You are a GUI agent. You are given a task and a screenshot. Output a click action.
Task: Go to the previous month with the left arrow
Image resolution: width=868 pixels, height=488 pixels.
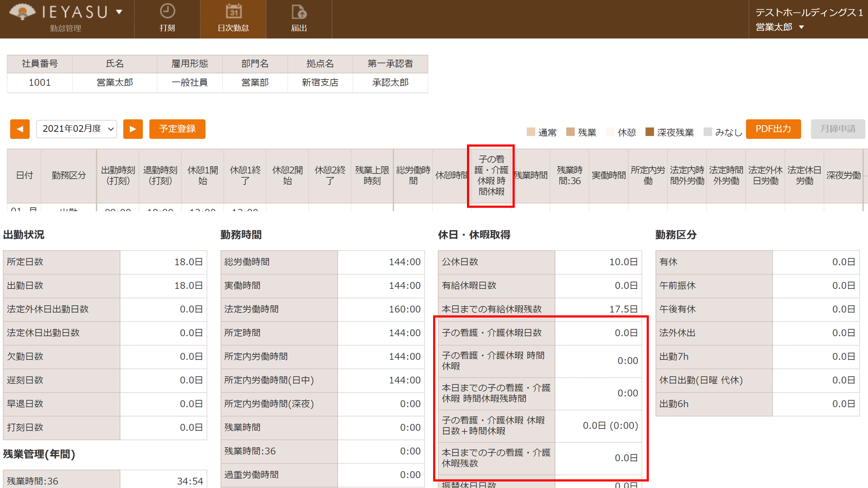[20, 129]
